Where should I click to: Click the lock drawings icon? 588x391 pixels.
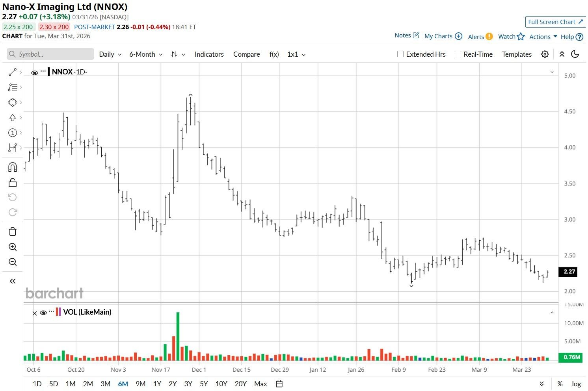13,182
